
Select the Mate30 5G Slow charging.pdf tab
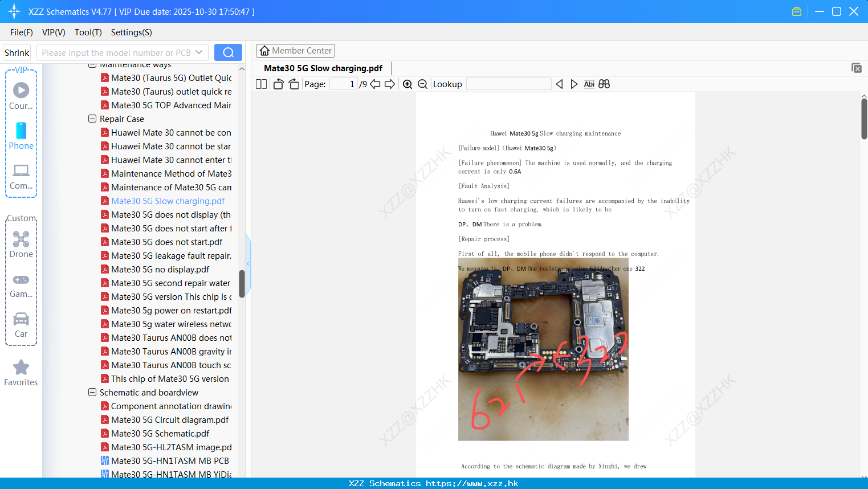pyautogui.click(x=323, y=68)
